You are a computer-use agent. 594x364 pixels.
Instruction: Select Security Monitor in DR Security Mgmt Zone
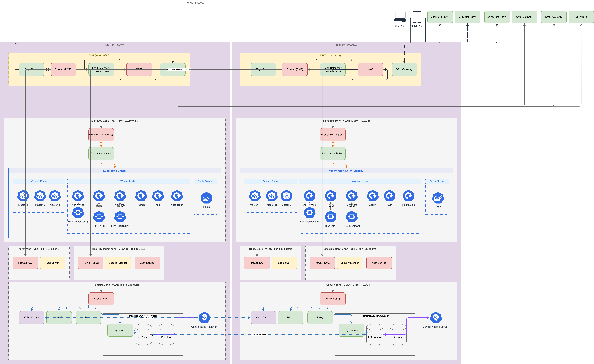pos(350,263)
